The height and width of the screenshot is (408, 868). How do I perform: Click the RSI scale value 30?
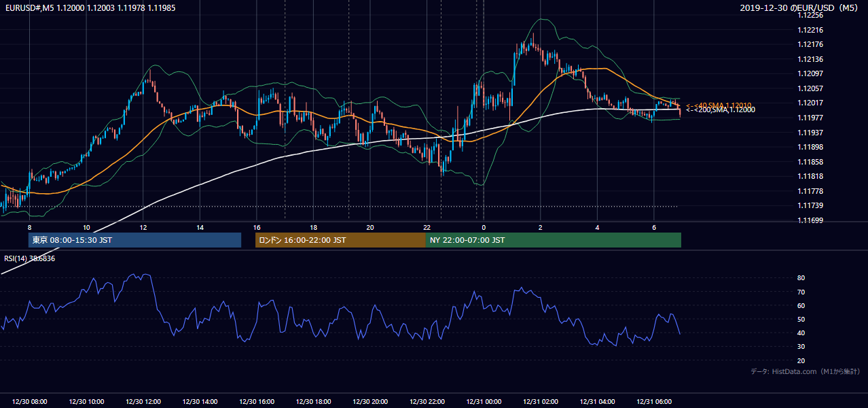coord(801,347)
